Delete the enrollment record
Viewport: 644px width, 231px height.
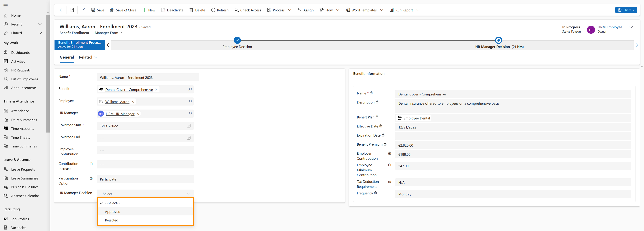point(197,10)
